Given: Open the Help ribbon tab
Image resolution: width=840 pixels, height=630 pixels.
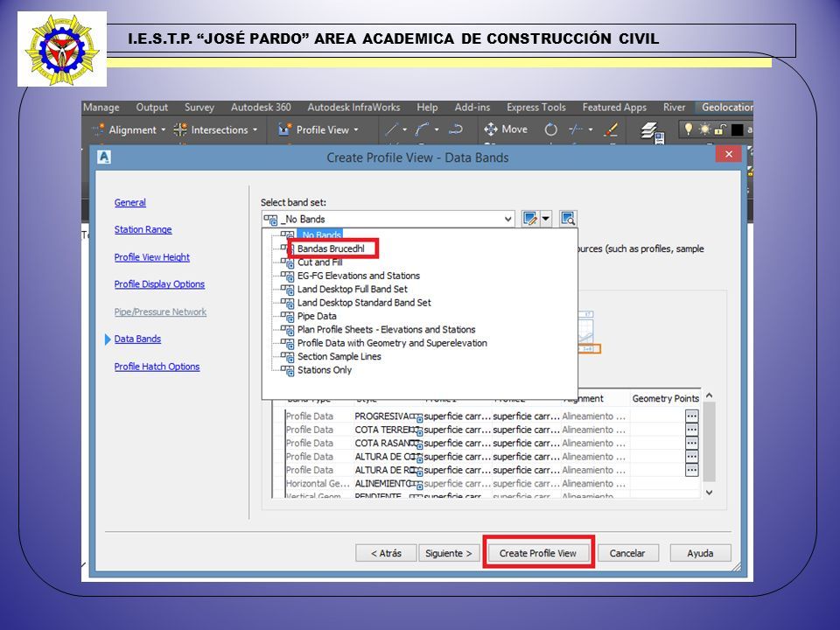Looking at the screenshot, I should [x=428, y=107].
